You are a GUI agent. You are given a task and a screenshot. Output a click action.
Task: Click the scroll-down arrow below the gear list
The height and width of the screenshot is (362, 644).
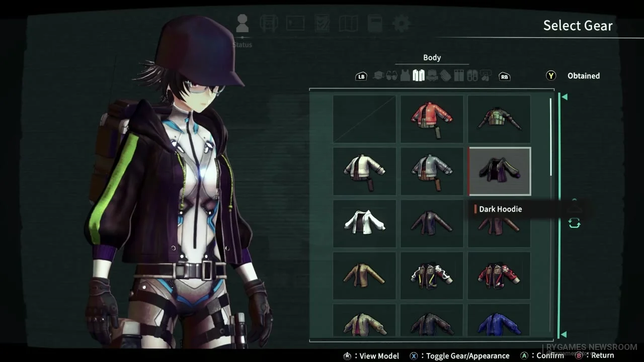click(565, 334)
